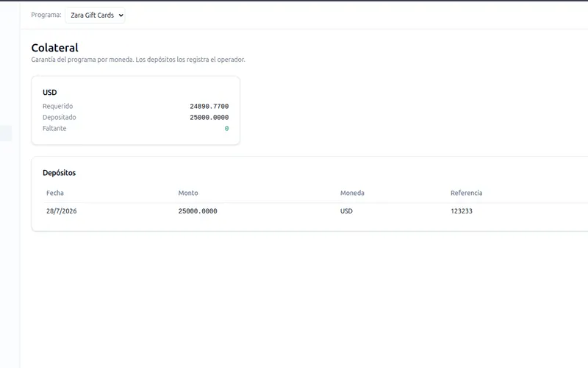Image resolution: width=588 pixels, height=368 pixels.
Task: Click the Monto column header
Action: (188, 193)
